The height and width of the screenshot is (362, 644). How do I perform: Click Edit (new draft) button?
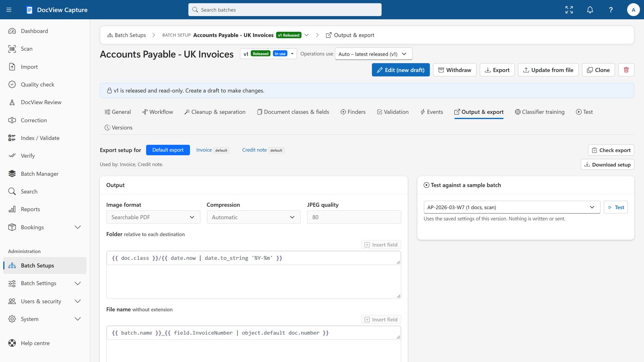click(401, 70)
